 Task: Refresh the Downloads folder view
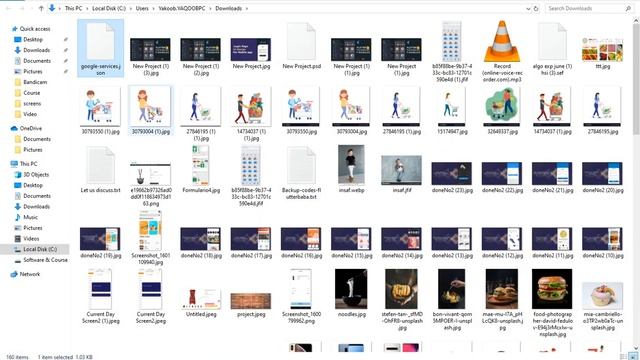(536, 8)
